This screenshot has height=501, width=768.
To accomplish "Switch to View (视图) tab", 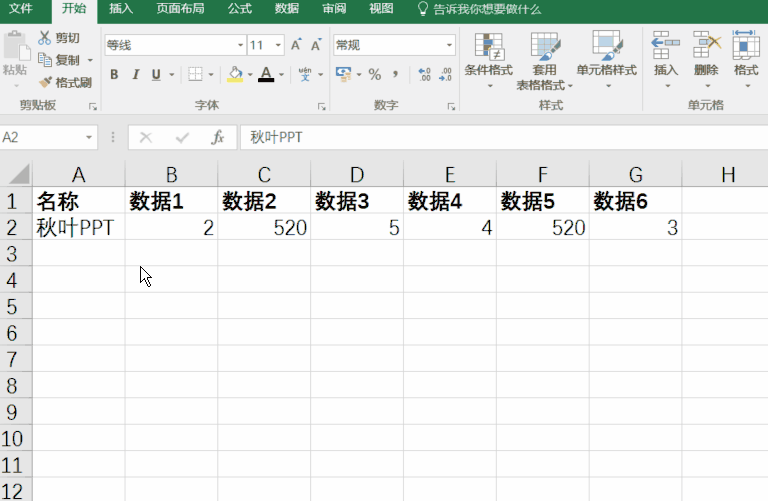I will click(x=381, y=9).
